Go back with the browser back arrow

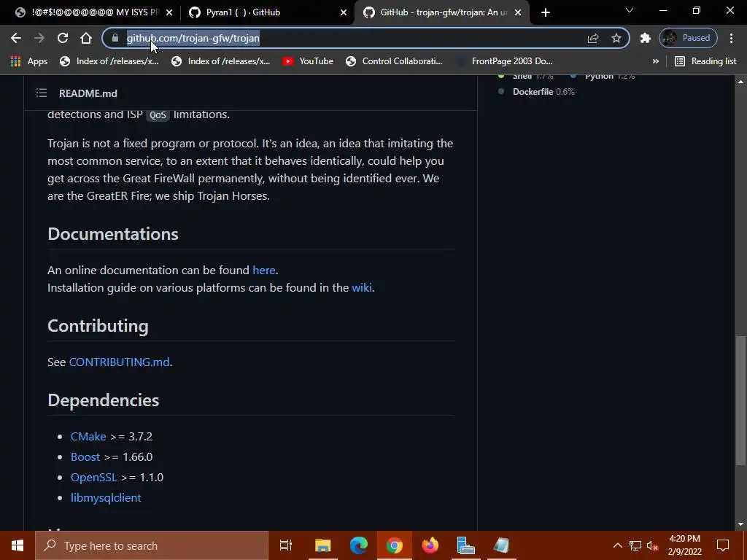tap(16, 38)
